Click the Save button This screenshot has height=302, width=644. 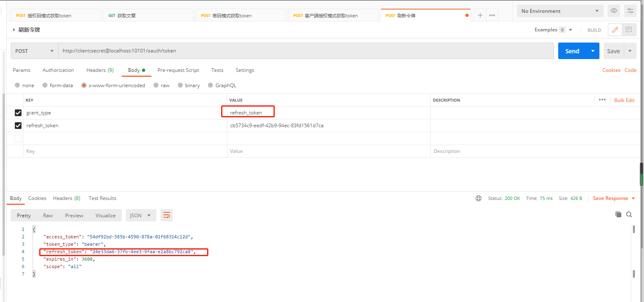click(613, 51)
